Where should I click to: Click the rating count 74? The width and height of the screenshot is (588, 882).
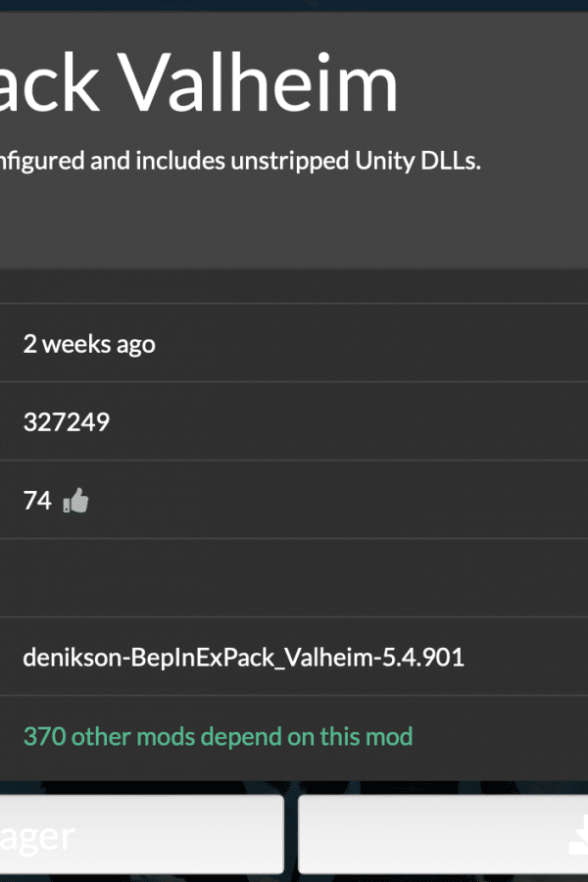(37, 500)
